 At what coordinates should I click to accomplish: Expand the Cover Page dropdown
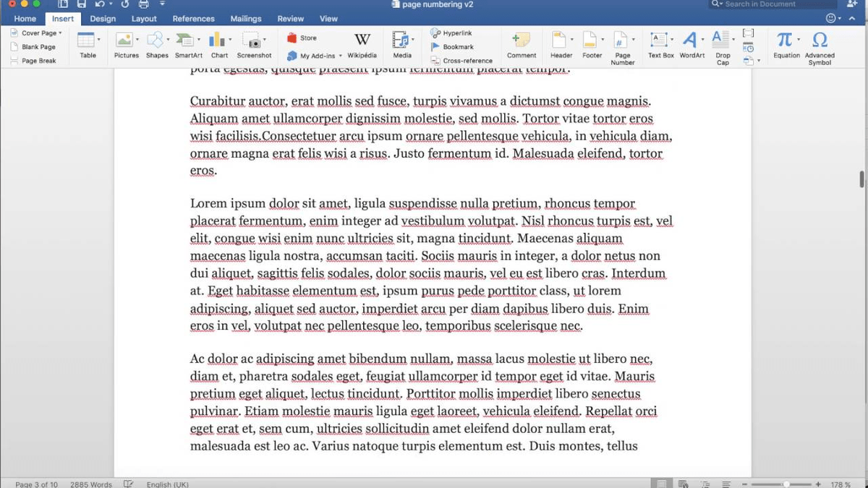(60, 33)
